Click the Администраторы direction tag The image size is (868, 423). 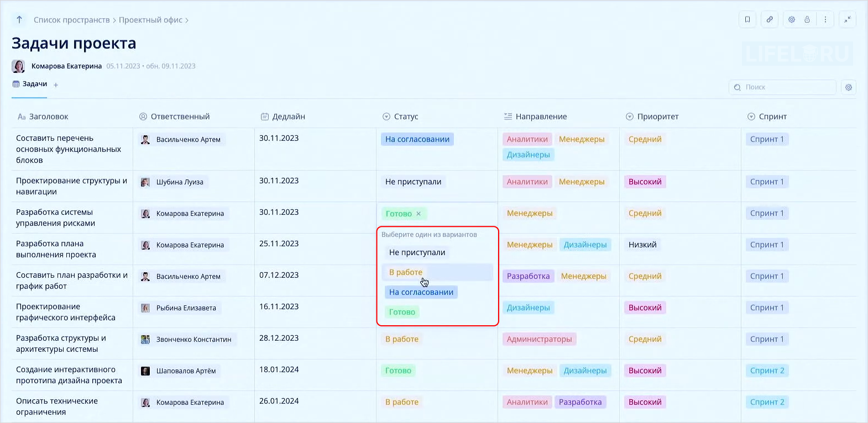[x=540, y=339]
